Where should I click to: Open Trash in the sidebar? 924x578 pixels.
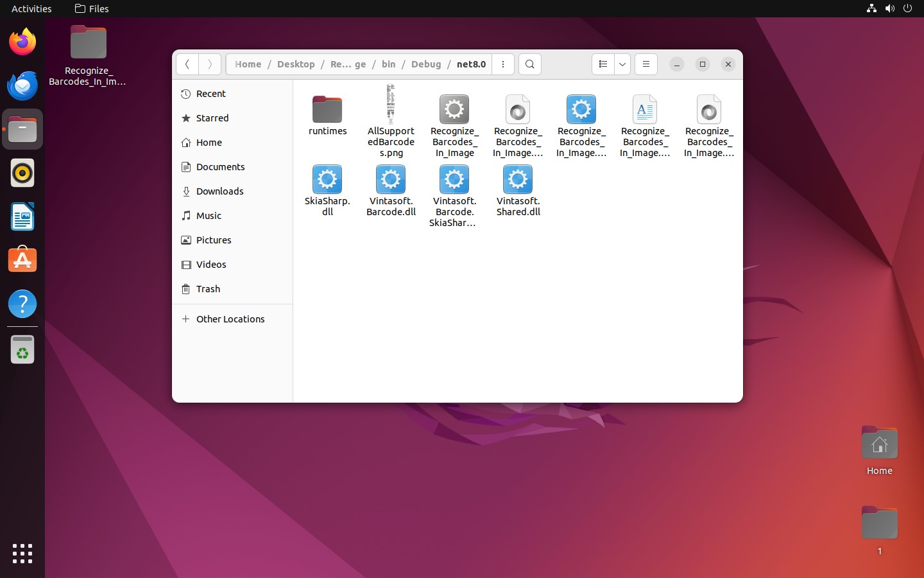208,289
